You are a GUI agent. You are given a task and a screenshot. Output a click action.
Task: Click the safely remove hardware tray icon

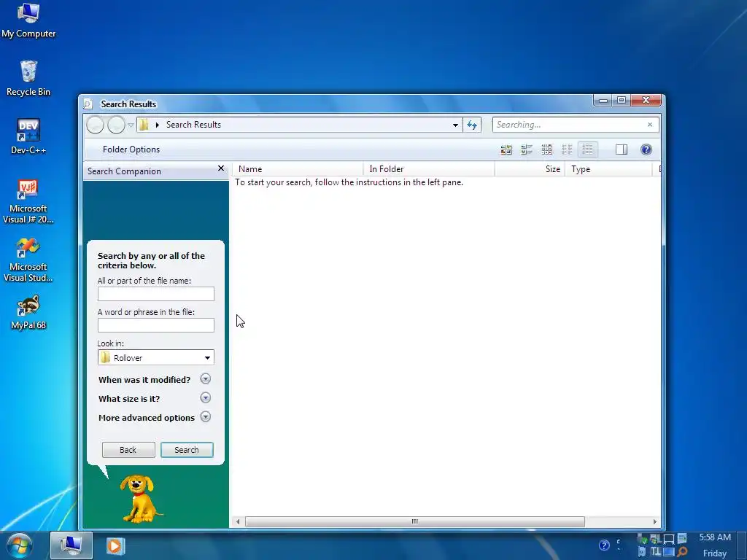[x=642, y=539]
